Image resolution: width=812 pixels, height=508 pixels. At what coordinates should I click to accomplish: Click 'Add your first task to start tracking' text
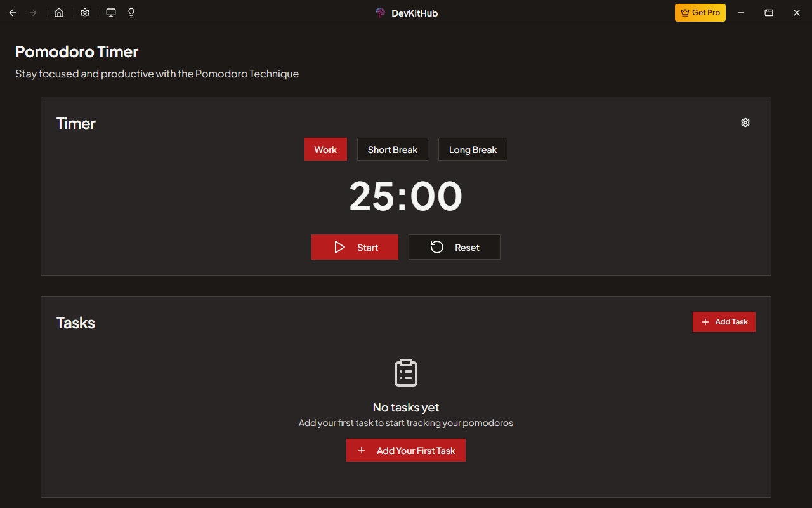tap(406, 423)
